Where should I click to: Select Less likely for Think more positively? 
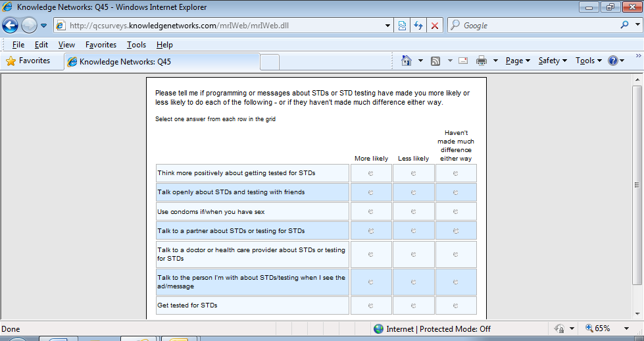(x=414, y=173)
